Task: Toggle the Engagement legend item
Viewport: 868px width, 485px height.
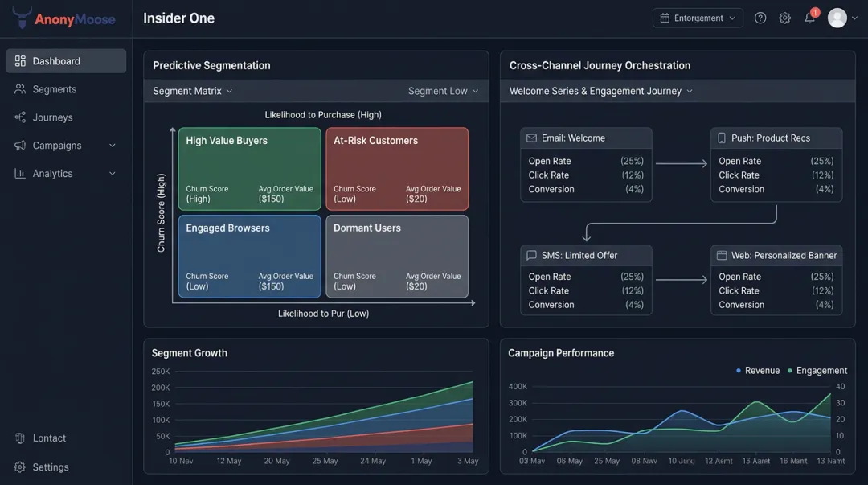Action: point(817,370)
